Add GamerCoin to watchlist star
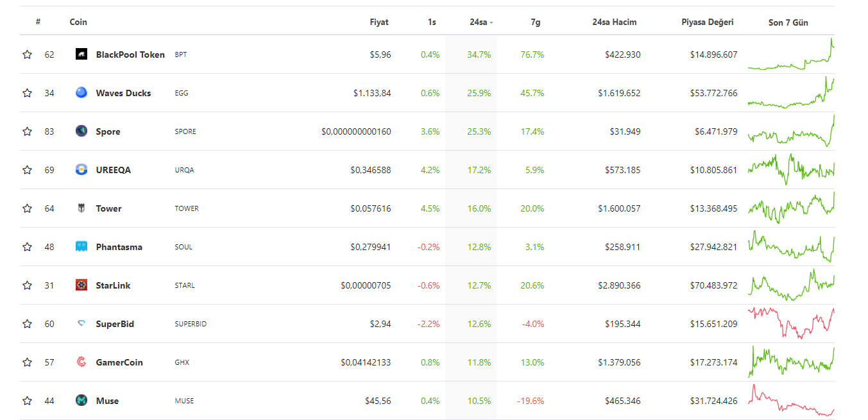The height and width of the screenshot is (420, 868). coord(27,362)
